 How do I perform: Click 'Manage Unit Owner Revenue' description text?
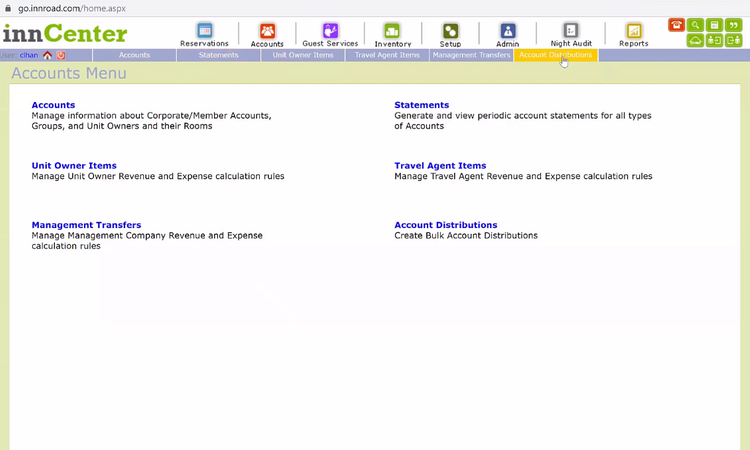click(x=158, y=176)
